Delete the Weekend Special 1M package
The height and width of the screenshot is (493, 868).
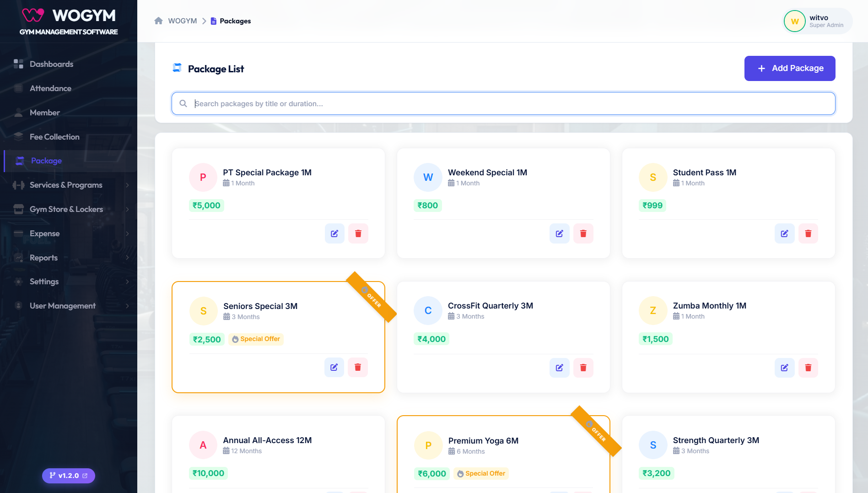pyautogui.click(x=583, y=233)
